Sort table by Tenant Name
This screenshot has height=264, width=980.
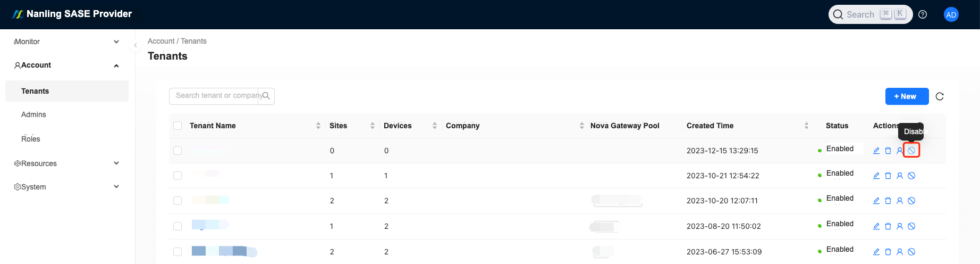click(x=318, y=126)
